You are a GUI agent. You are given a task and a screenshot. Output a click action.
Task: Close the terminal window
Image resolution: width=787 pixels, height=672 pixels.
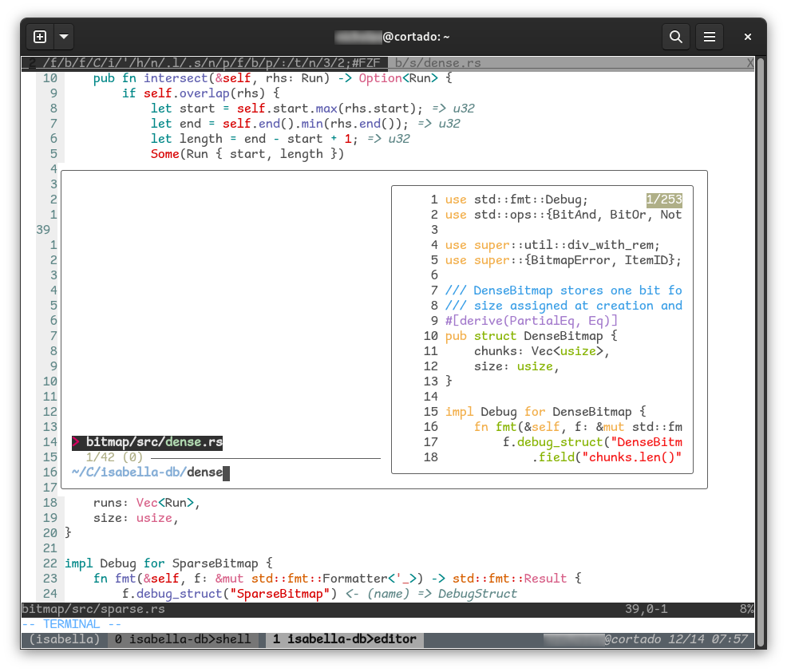747,37
